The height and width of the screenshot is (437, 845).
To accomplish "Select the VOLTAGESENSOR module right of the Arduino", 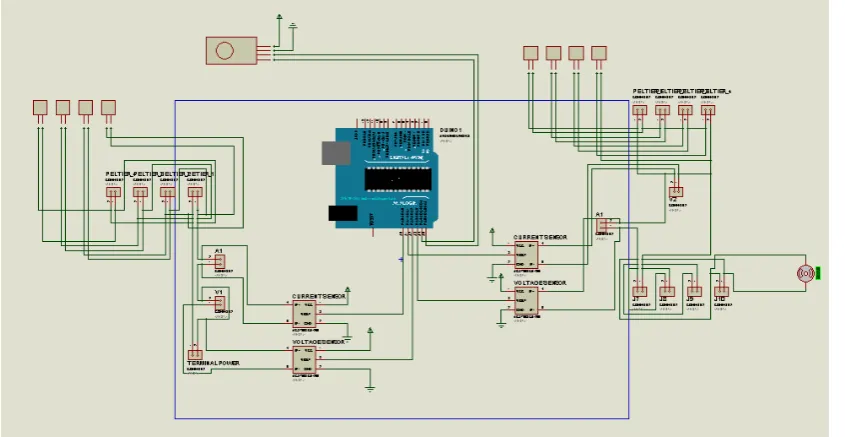I will coord(526,301).
